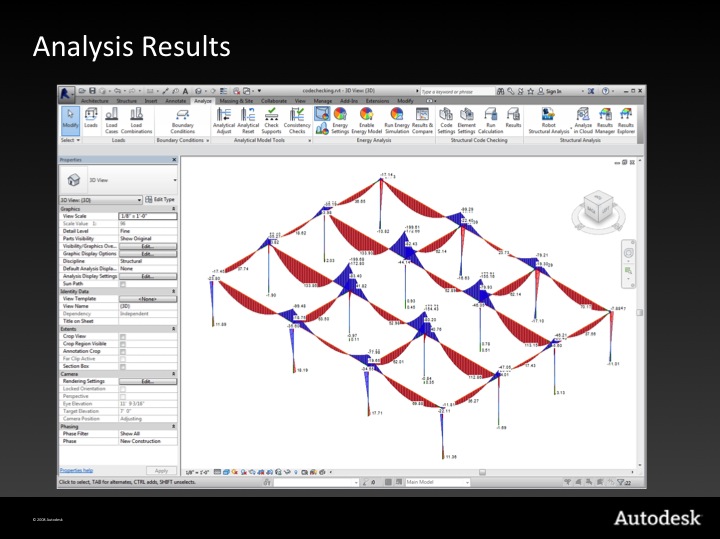Open Code Settings

click(446, 121)
